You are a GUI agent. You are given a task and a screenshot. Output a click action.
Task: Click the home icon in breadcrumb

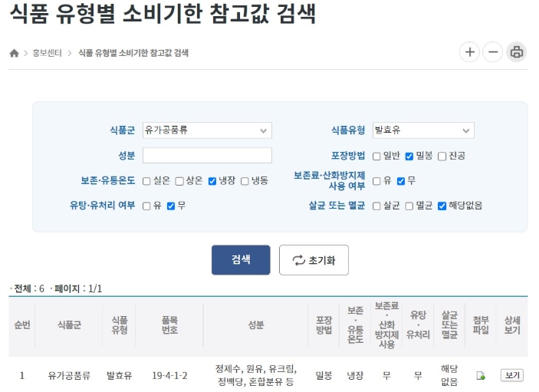pyautogui.click(x=14, y=54)
